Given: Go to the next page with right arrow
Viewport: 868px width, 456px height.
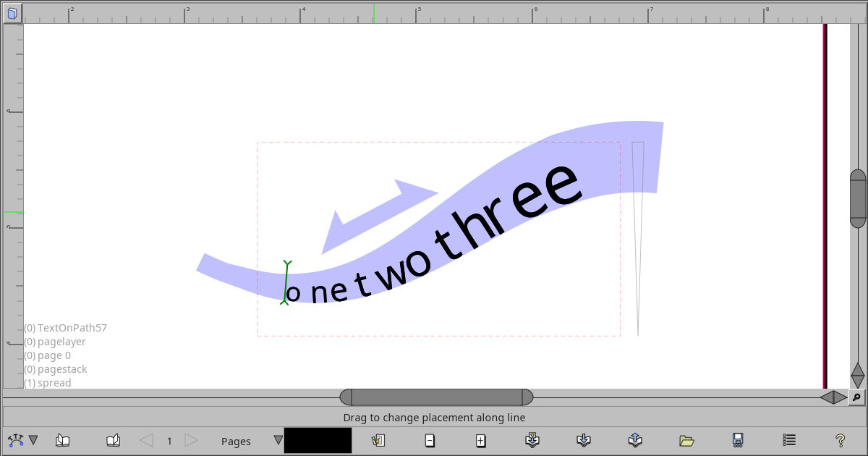Looking at the screenshot, I should coord(190,439).
